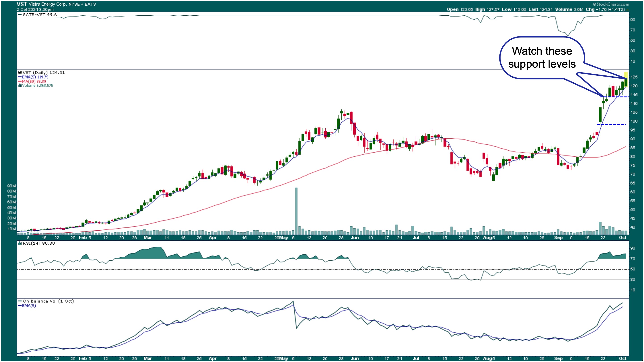Click the On Balance Vol legend marker
644x362 pixels.
pyautogui.click(x=19, y=301)
